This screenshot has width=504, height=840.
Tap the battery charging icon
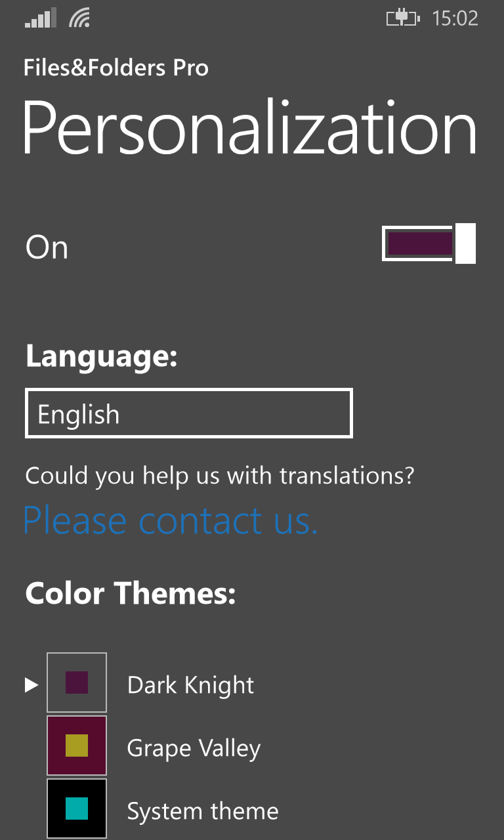402,18
